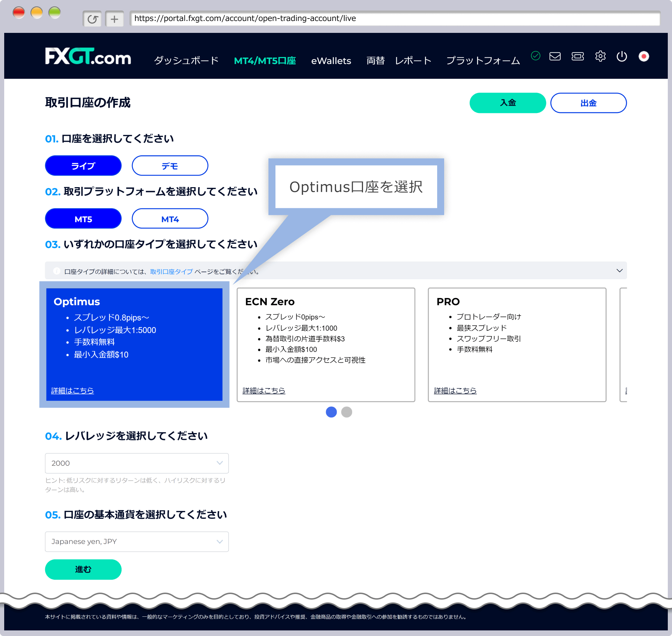The height and width of the screenshot is (636, 672).
Task: Click the power logout icon
Action: pyautogui.click(x=622, y=56)
